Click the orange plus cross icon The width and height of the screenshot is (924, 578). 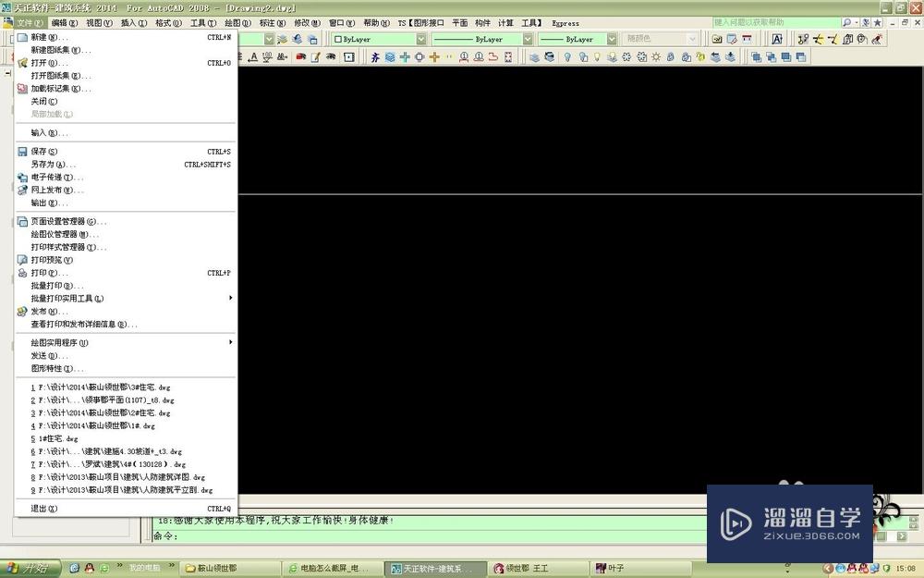click(434, 57)
